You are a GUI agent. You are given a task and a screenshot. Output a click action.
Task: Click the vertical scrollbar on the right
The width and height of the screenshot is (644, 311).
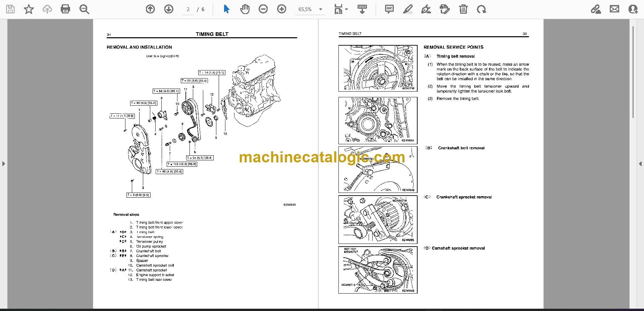coord(633,72)
